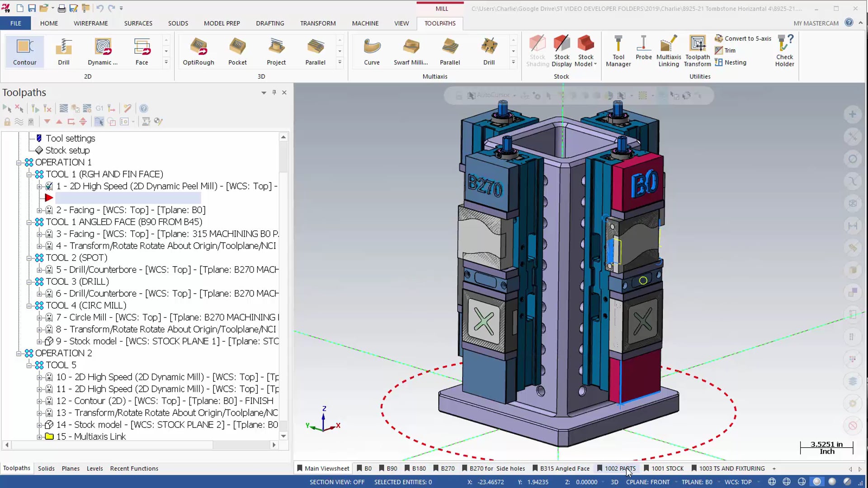
Task: Collapse the OPERATION 2 group
Action: [x=19, y=353]
